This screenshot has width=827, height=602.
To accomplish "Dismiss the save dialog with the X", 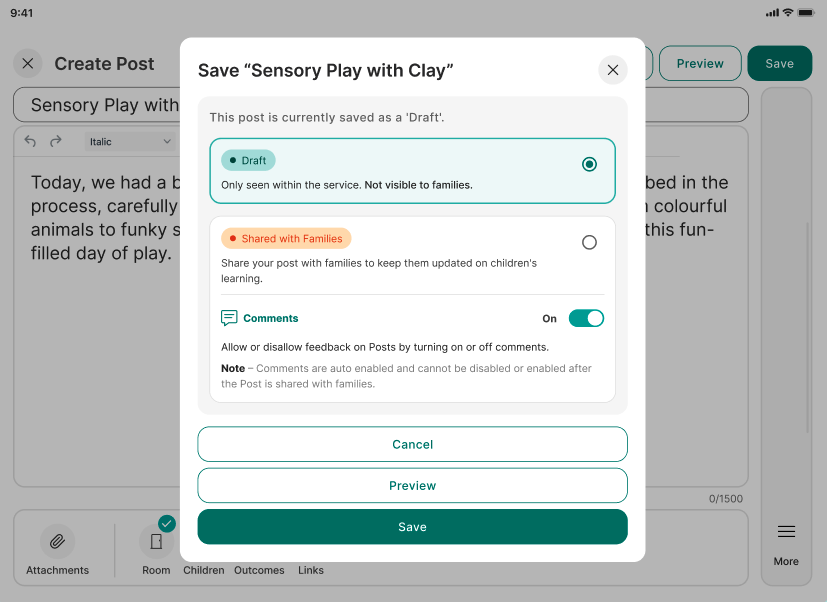I will click(613, 70).
